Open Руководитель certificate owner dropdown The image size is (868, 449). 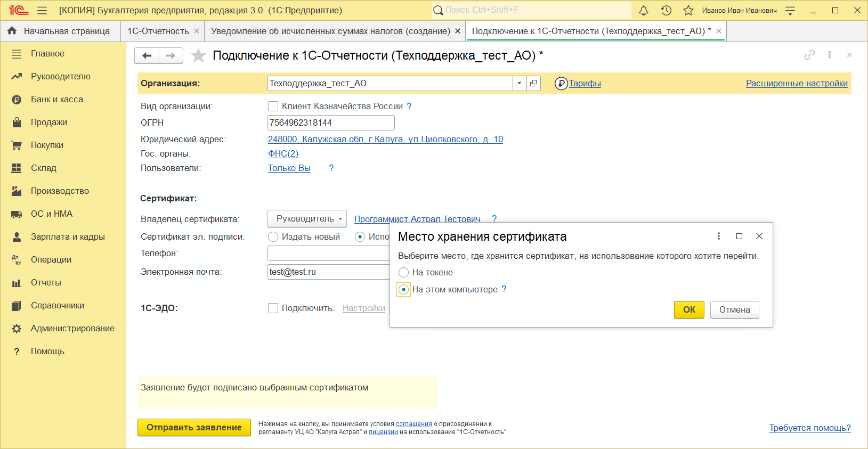(307, 218)
